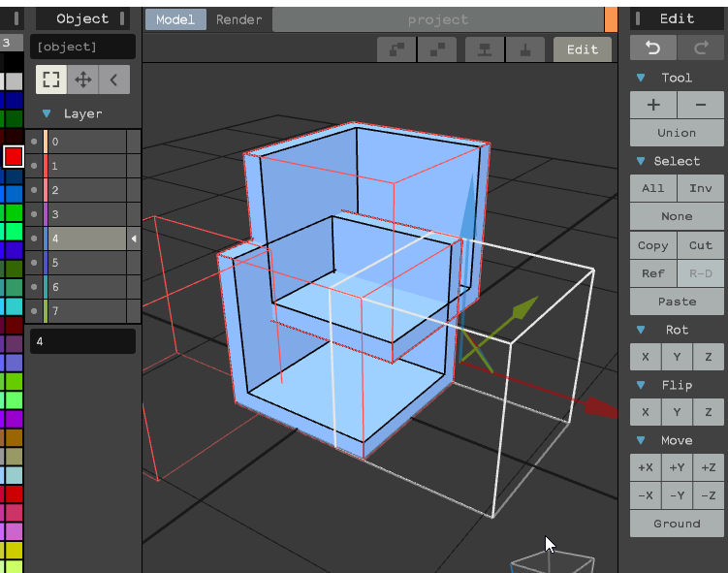Select layer row 6
The image size is (728, 573).
(84, 287)
